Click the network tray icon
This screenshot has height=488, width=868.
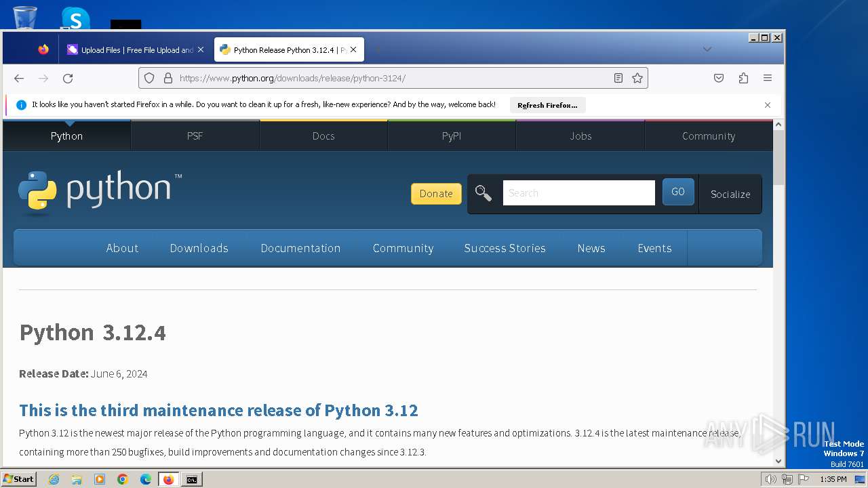tap(787, 479)
